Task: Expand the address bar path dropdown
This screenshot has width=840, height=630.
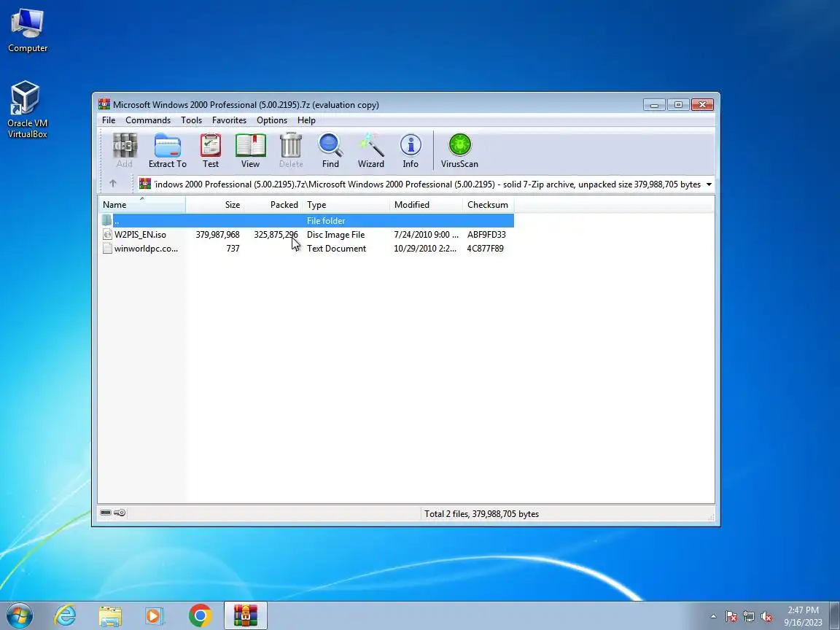Action: pyautogui.click(x=709, y=184)
